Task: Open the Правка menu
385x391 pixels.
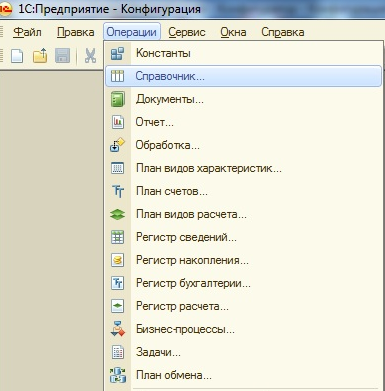Action: click(x=75, y=32)
